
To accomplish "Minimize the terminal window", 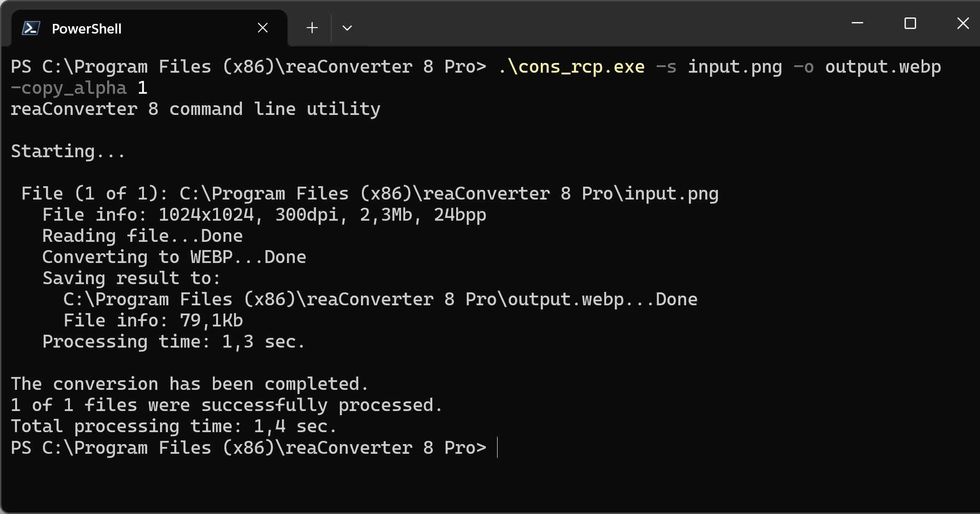I will point(857,23).
